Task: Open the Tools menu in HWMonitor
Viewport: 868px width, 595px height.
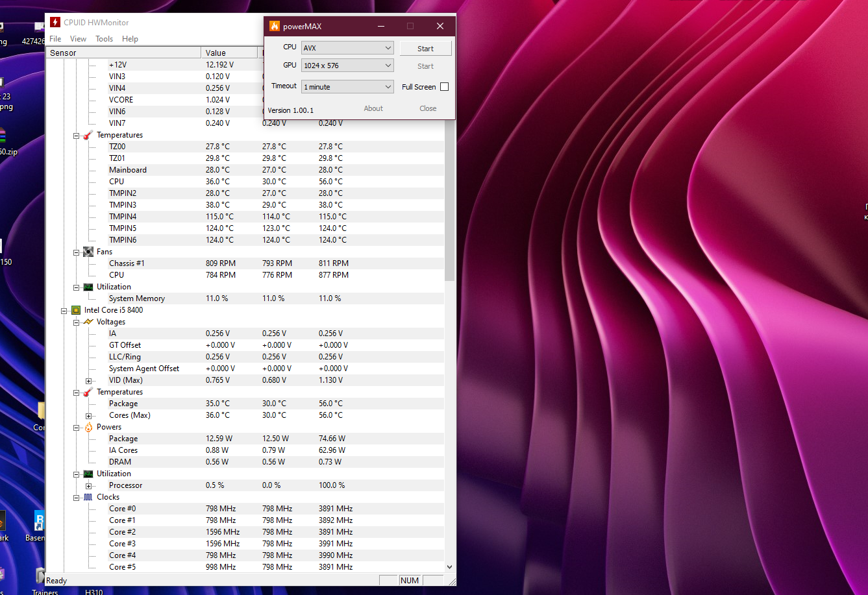Action: pyautogui.click(x=104, y=39)
